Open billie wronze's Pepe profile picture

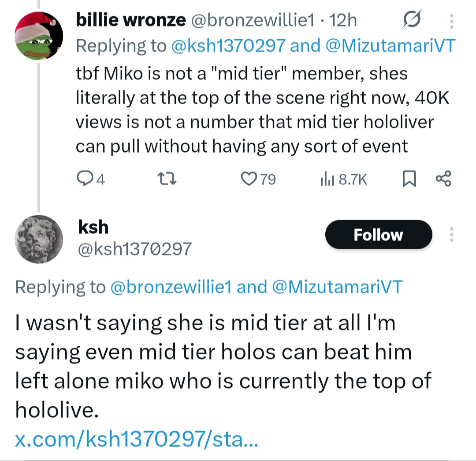38,35
